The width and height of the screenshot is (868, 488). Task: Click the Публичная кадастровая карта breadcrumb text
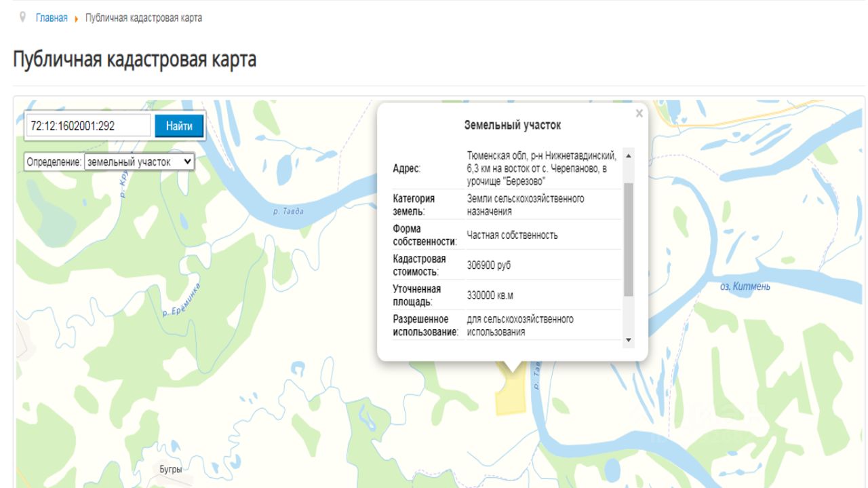[x=143, y=18]
